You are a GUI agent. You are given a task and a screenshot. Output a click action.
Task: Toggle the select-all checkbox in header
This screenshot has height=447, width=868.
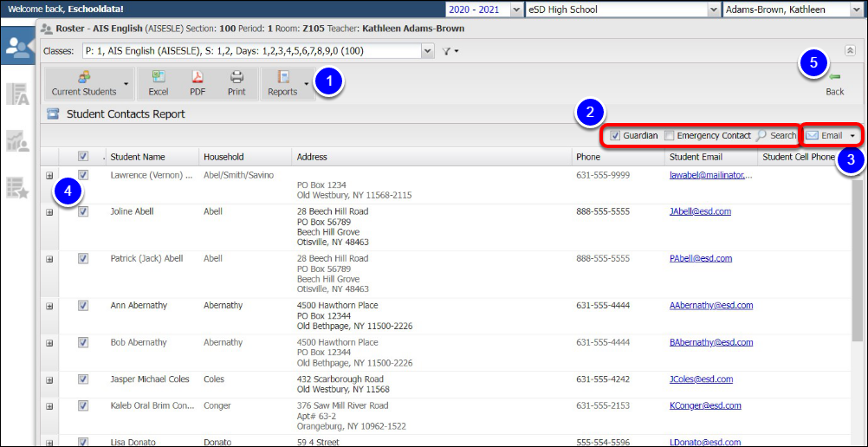[x=83, y=156]
